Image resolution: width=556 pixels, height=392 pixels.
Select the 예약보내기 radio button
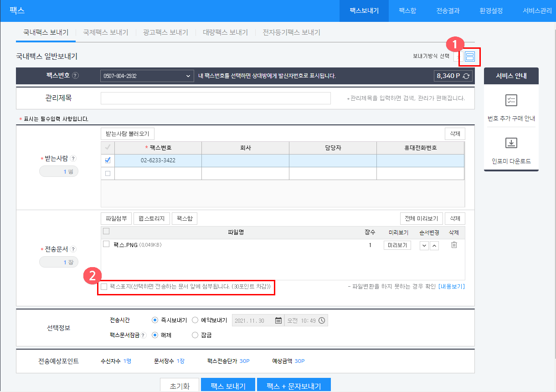[x=195, y=320]
